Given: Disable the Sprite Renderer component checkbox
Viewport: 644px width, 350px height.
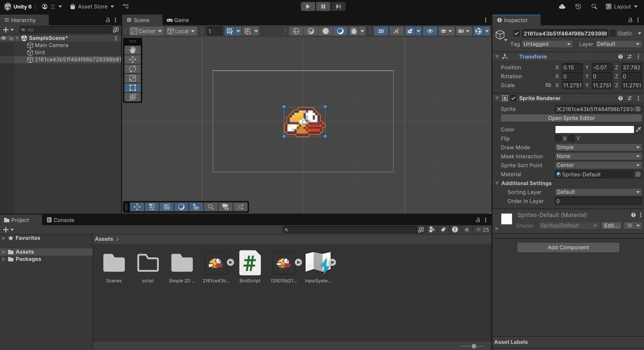Looking at the screenshot, I should coord(513,98).
